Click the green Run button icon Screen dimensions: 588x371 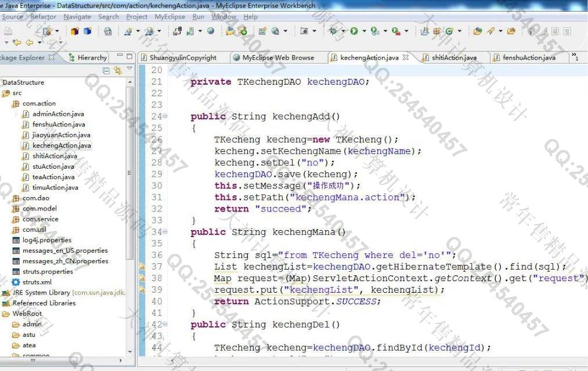click(354, 31)
